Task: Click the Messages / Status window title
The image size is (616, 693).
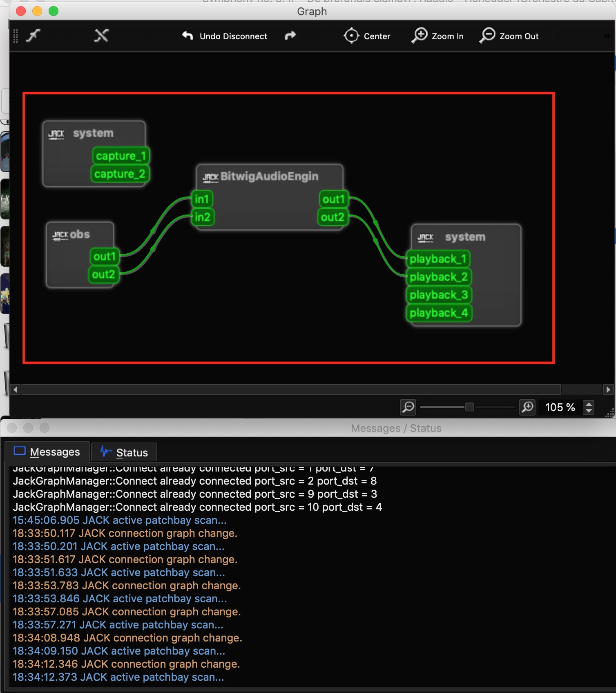Action: [396, 428]
